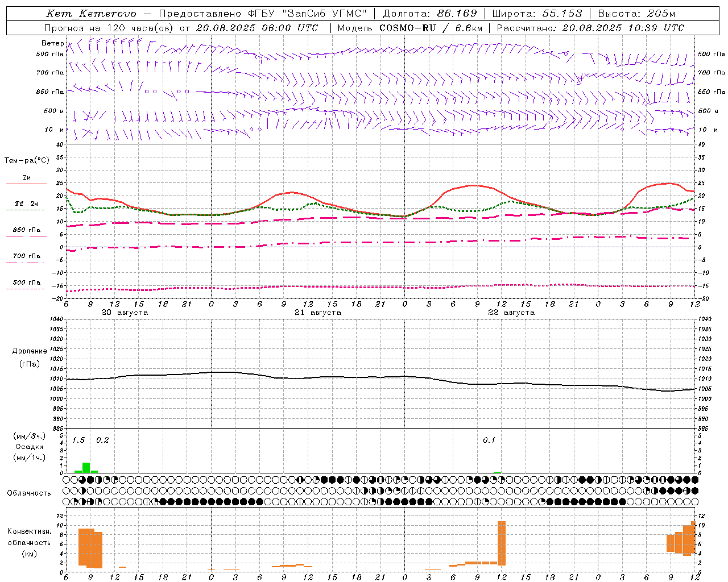
Task: Click '500 гПа' in the temperature legend
Action: coord(27,282)
